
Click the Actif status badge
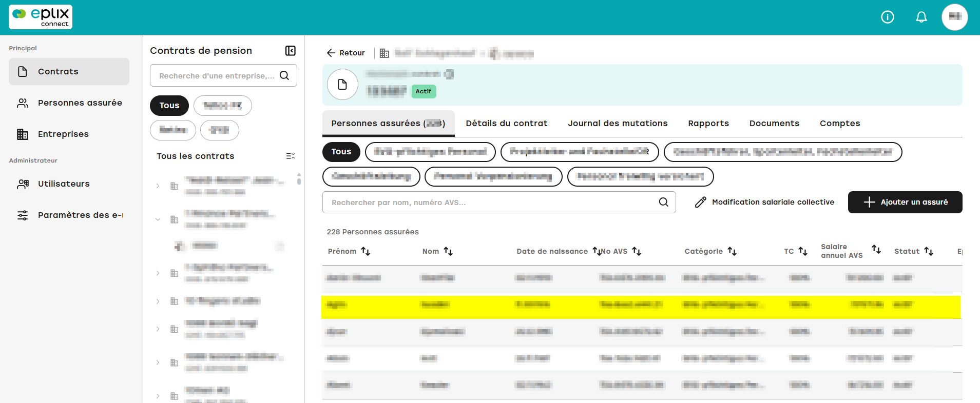point(424,91)
